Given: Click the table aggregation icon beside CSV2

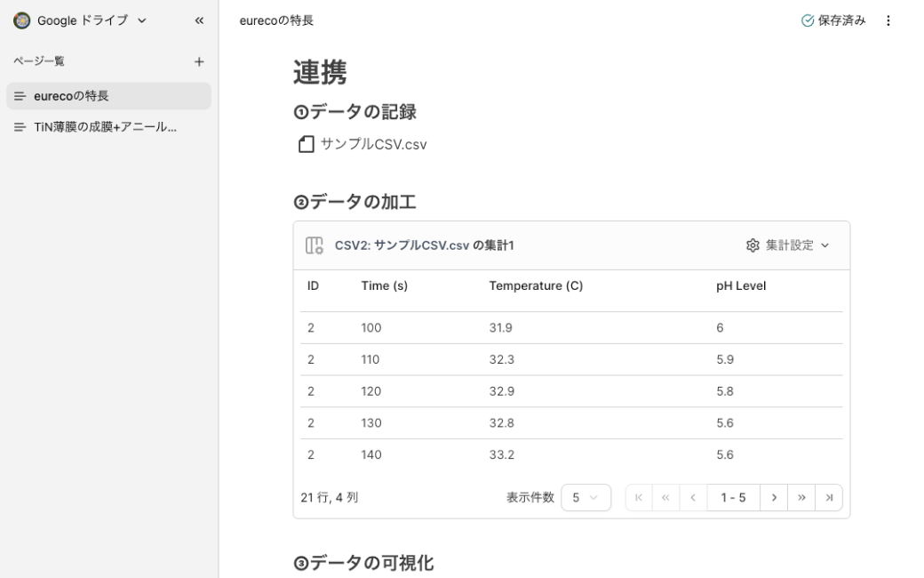Looking at the screenshot, I should point(314,245).
